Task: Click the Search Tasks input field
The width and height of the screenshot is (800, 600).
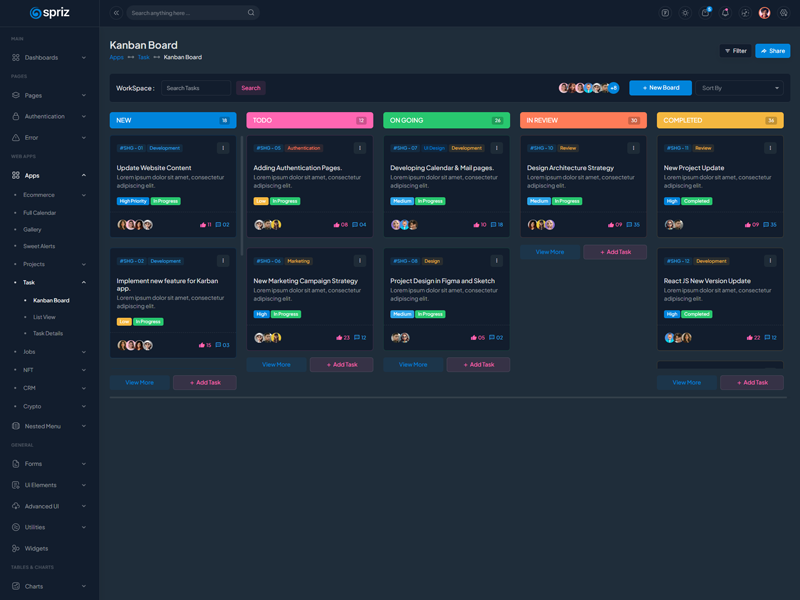Action: pos(196,88)
